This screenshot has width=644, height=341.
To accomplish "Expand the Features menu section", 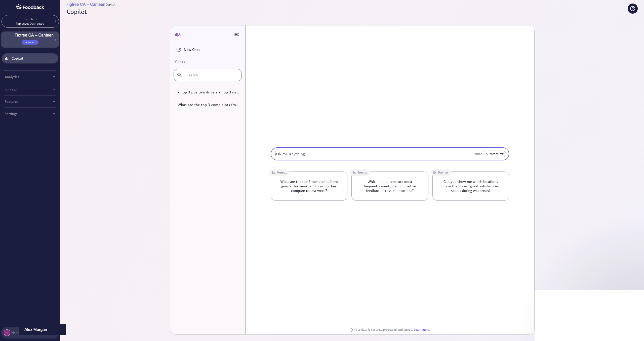I will tap(30, 101).
